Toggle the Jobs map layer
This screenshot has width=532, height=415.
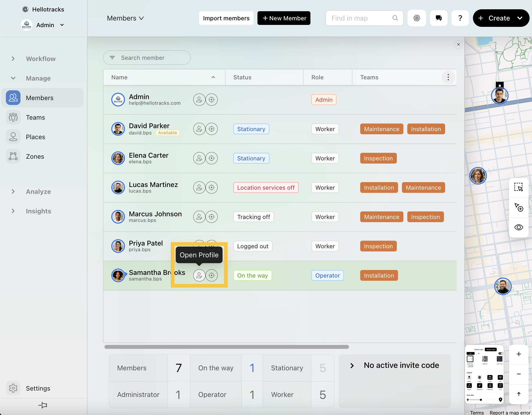[500, 377]
